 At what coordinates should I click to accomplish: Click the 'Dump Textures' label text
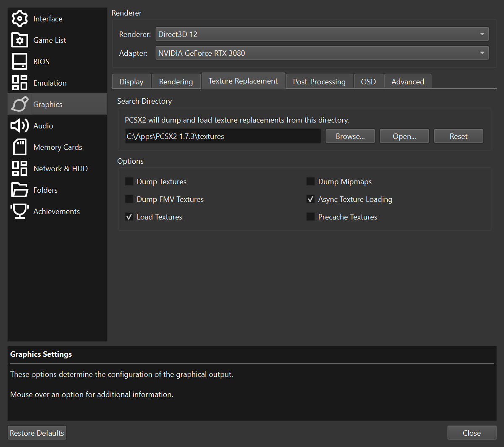coord(162,181)
